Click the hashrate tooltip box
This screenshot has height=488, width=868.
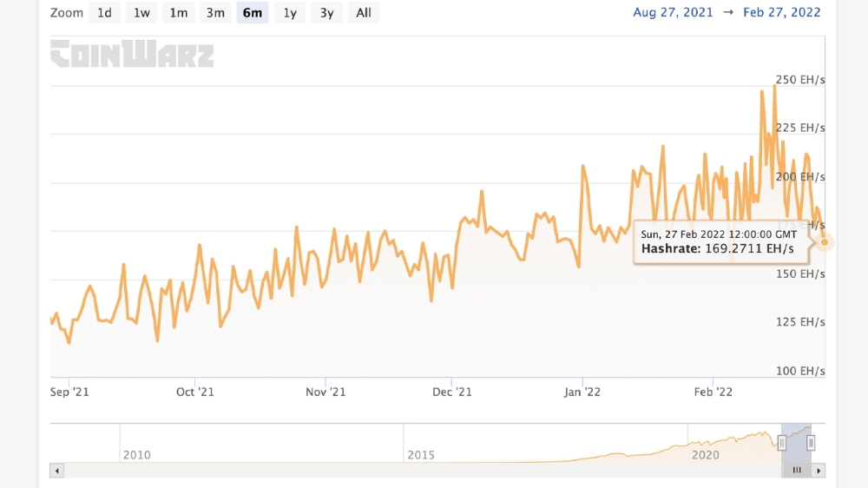point(719,241)
